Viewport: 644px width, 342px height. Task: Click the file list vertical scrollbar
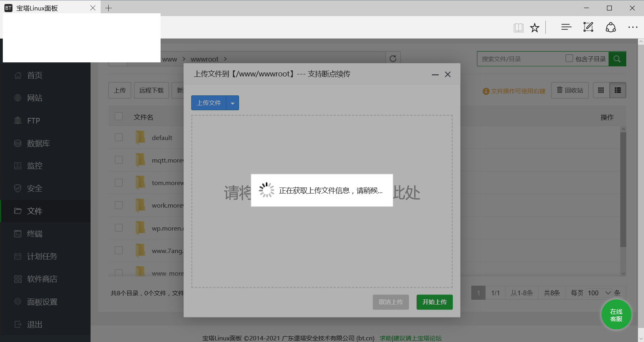coord(623,189)
